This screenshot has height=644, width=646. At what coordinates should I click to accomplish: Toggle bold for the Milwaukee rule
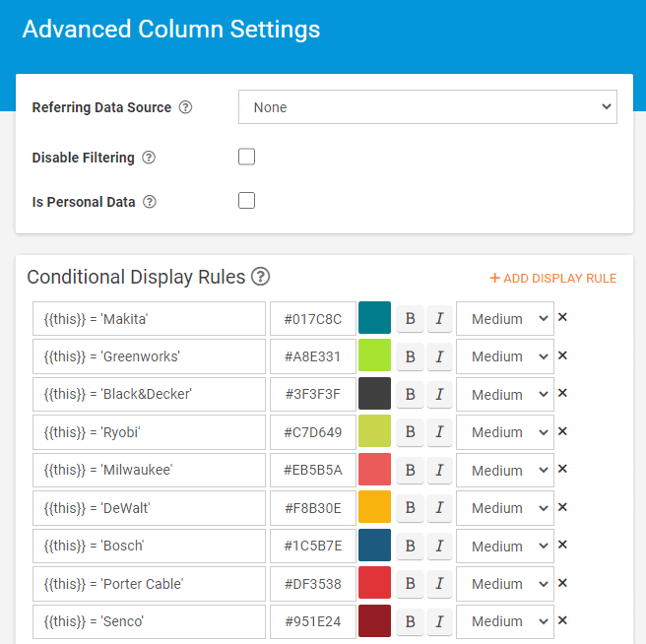(x=410, y=470)
